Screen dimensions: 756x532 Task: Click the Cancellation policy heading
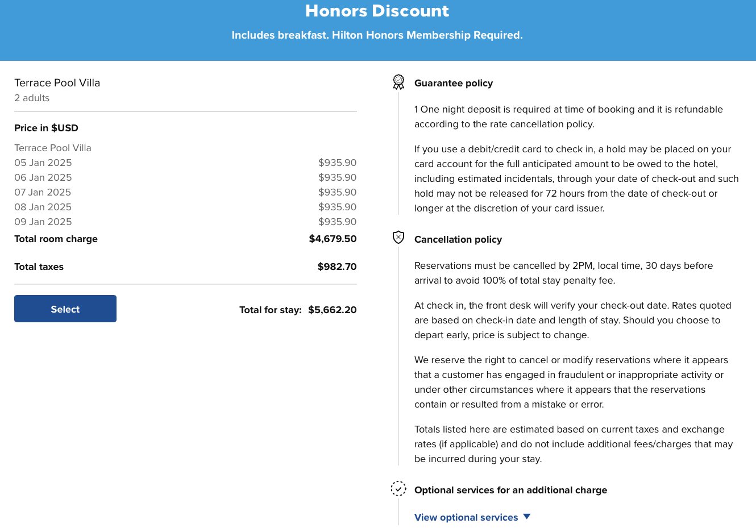[x=458, y=239]
